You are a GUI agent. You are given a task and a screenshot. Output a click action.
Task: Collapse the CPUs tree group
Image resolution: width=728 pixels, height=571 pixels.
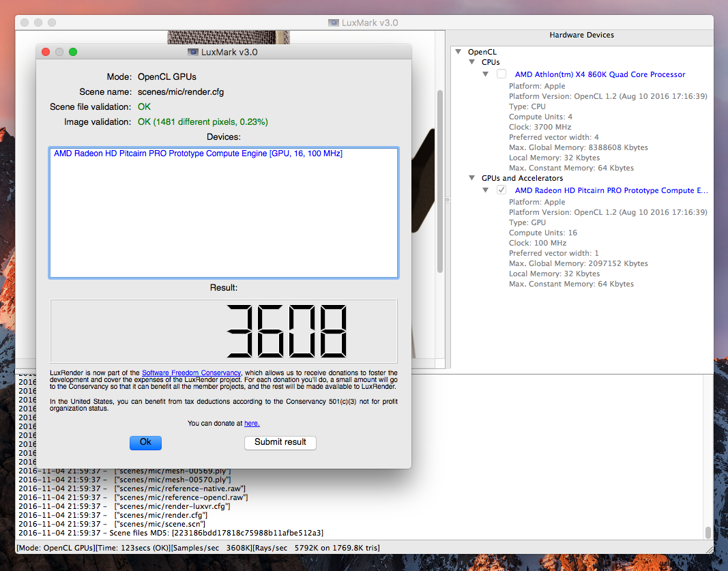471,62
